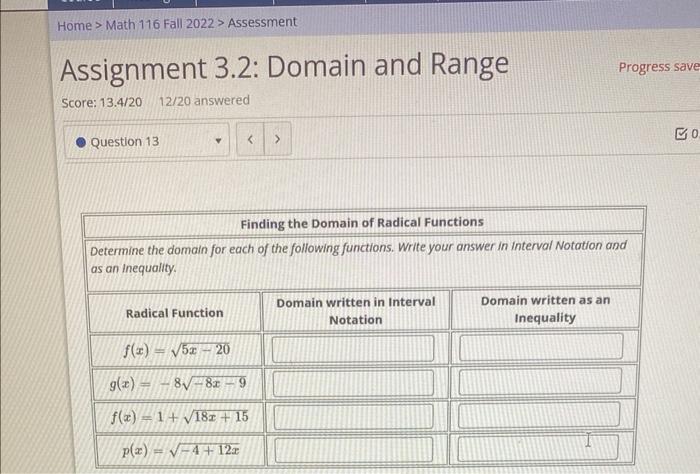
Task: Click interval notation field for 1+√(18x+15)
Action: pos(353,416)
